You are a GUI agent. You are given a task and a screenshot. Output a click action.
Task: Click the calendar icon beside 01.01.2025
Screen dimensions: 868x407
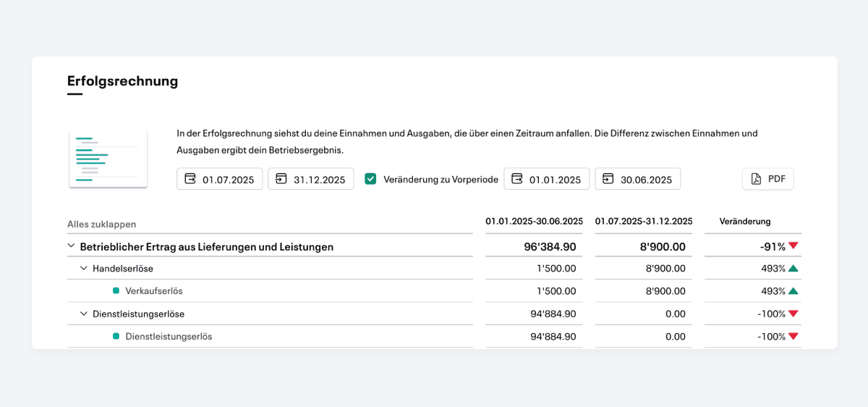click(517, 179)
